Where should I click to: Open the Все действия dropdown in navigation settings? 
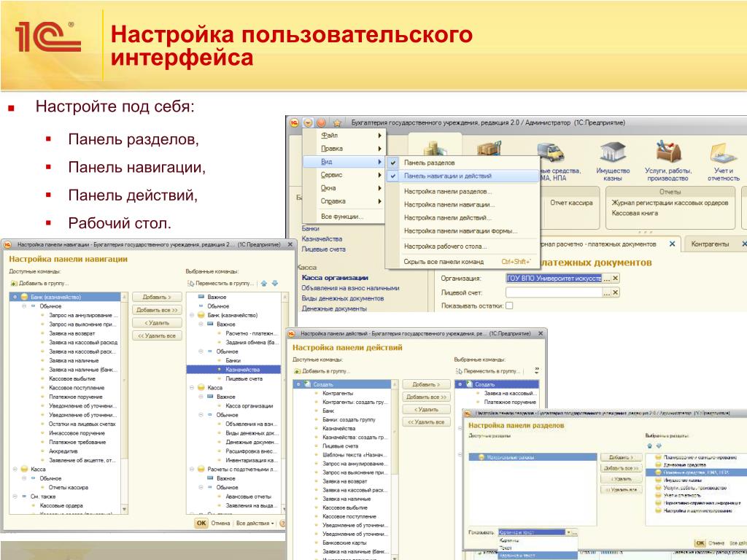255,523
